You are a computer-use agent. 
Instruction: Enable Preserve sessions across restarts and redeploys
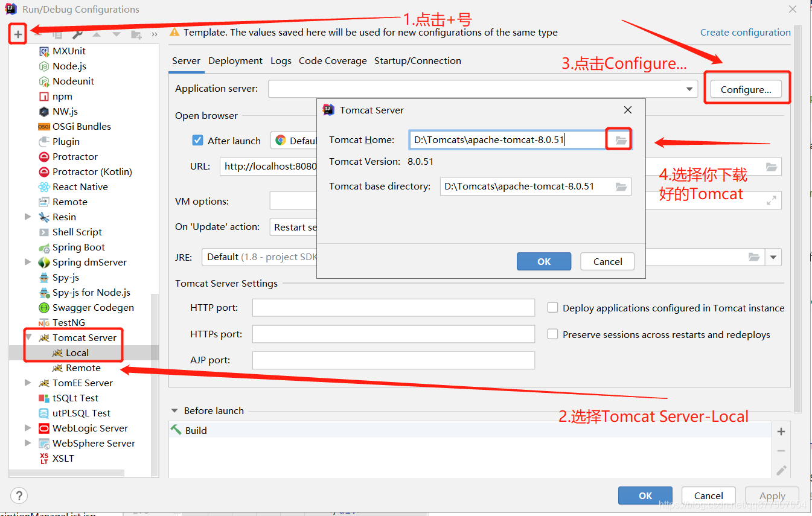point(552,334)
